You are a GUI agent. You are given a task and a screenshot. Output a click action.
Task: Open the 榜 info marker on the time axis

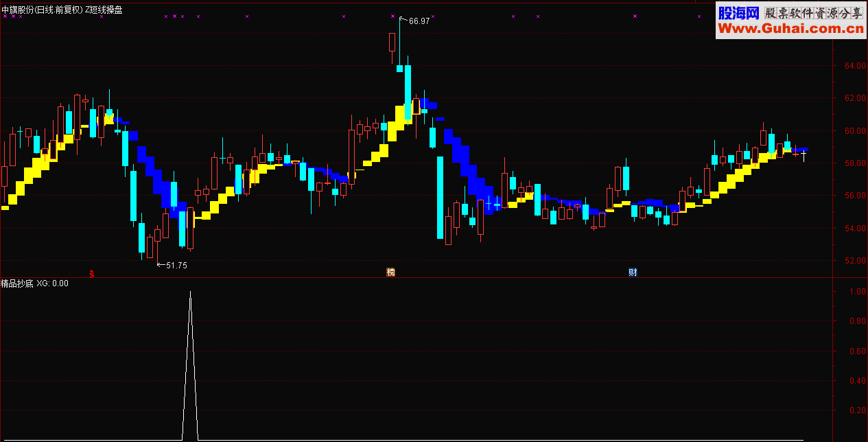click(x=390, y=272)
